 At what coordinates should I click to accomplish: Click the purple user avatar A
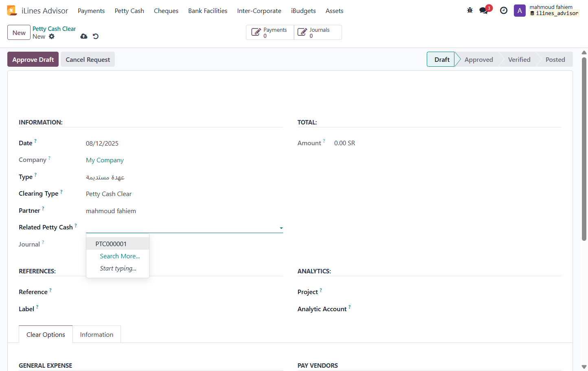point(520,11)
